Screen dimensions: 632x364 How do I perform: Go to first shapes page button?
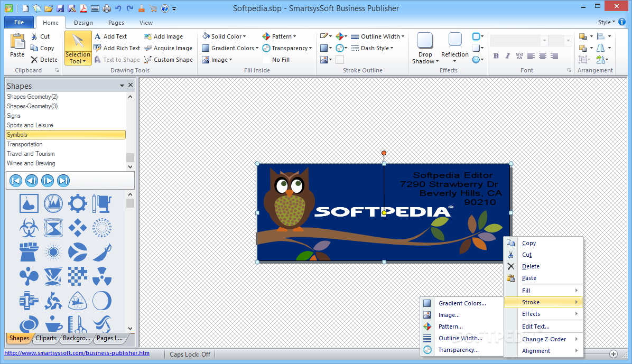tap(16, 181)
